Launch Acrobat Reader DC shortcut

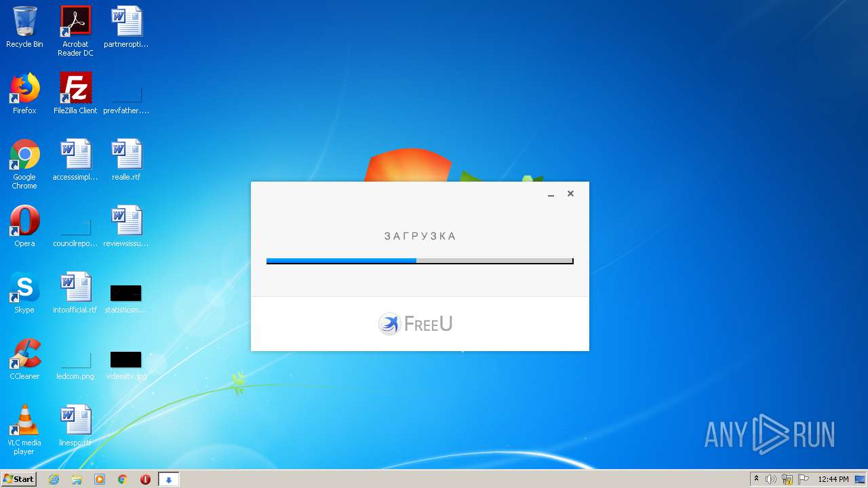(75, 31)
